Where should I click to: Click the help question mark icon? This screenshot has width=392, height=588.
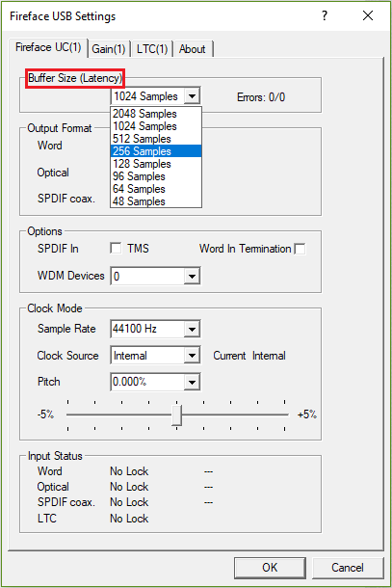(325, 15)
